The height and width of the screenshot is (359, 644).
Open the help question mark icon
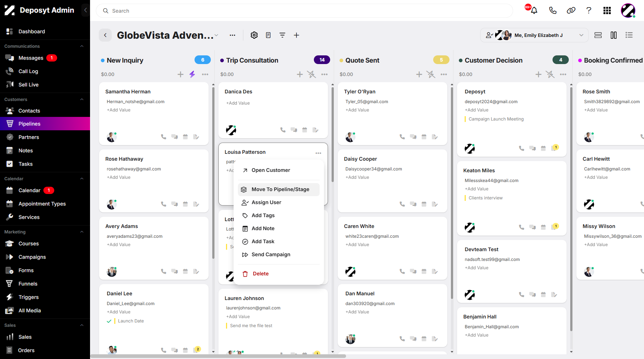pos(589,10)
